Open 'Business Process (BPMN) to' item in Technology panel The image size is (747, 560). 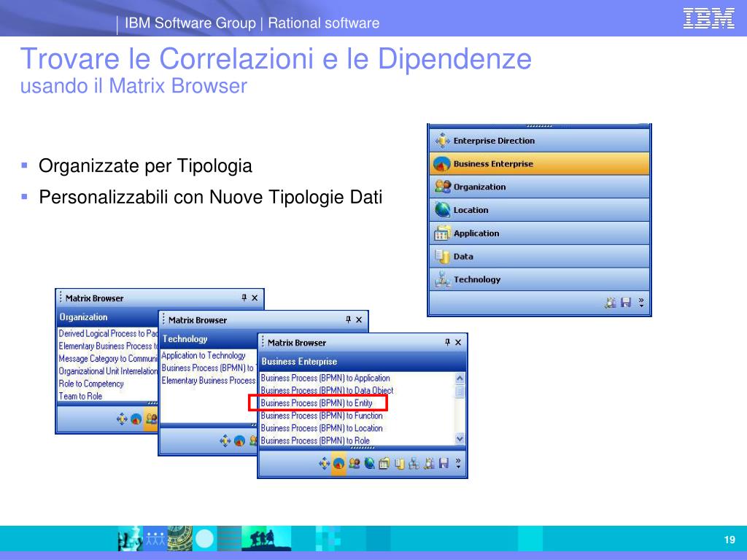(208, 368)
